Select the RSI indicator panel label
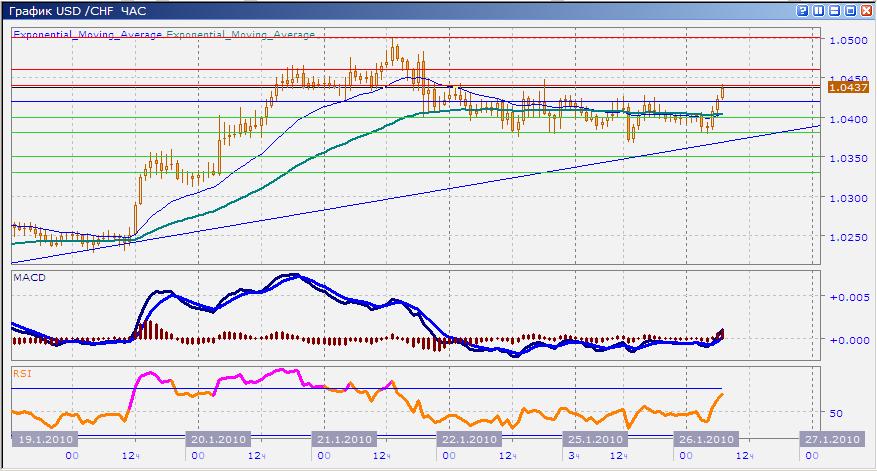 point(21,373)
